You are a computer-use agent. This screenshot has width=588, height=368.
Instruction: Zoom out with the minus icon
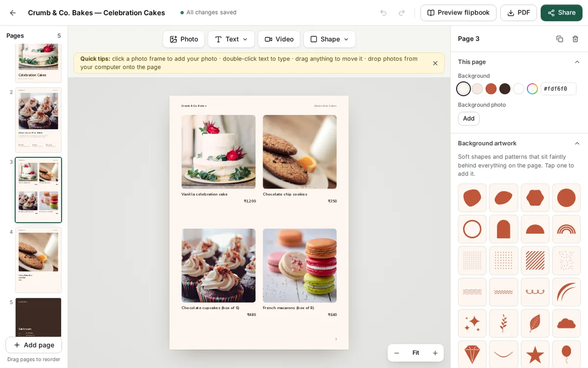point(397,353)
